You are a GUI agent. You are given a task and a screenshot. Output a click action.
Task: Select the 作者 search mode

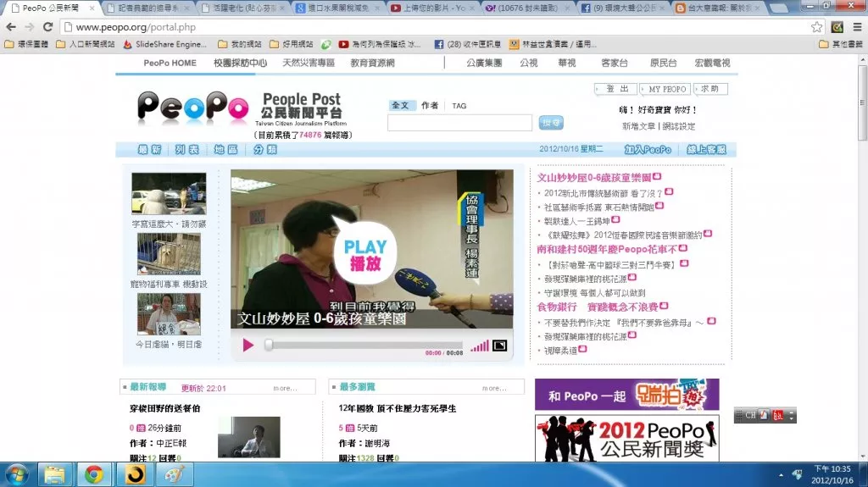coord(430,105)
